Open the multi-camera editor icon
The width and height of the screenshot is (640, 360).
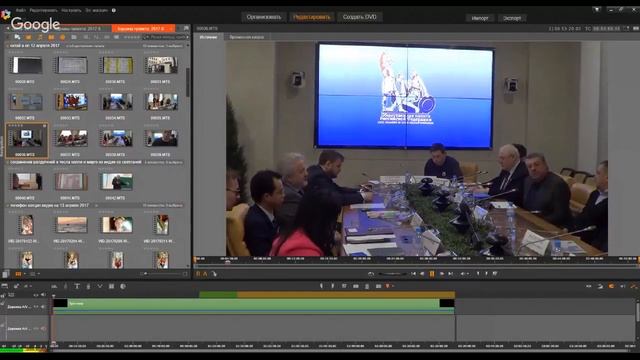click(x=111, y=287)
